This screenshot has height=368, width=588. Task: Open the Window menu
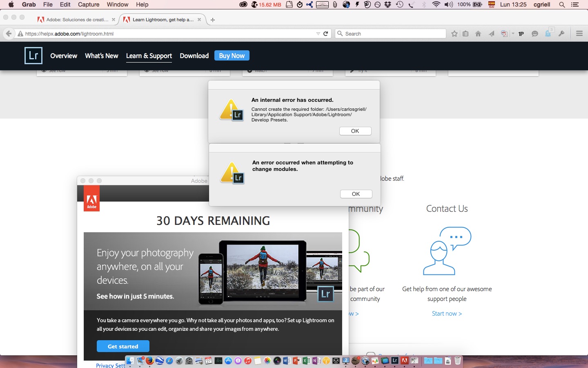[118, 4]
